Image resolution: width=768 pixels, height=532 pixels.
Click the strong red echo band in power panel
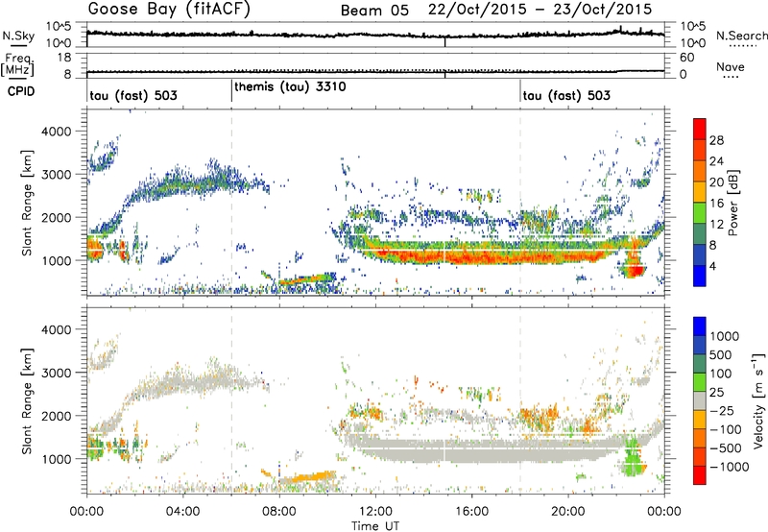click(x=490, y=255)
